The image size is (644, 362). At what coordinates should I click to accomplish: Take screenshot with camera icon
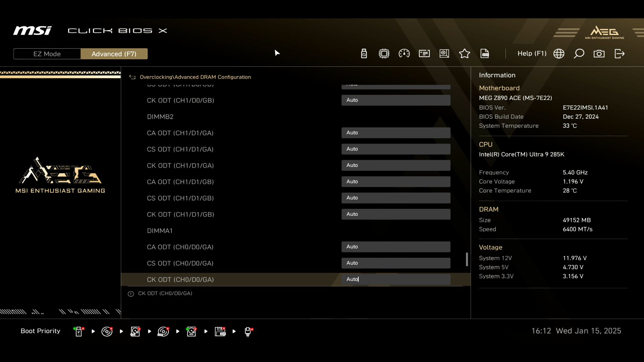click(599, 54)
